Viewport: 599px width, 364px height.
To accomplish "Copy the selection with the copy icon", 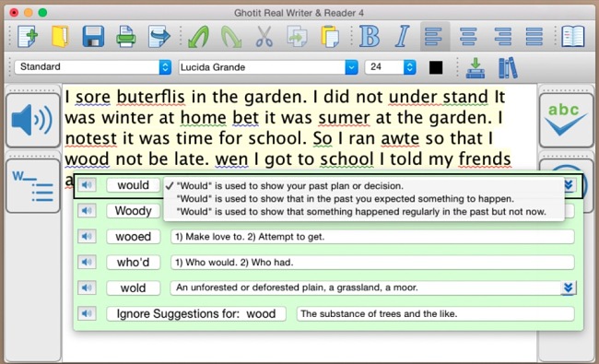I will (297, 37).
